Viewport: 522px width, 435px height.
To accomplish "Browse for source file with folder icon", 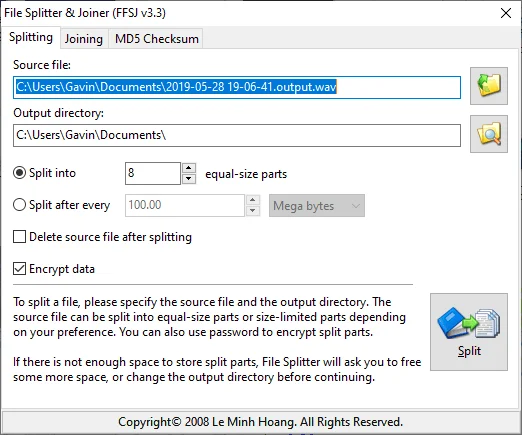I will pyautogui.click(x=489, y=86).
